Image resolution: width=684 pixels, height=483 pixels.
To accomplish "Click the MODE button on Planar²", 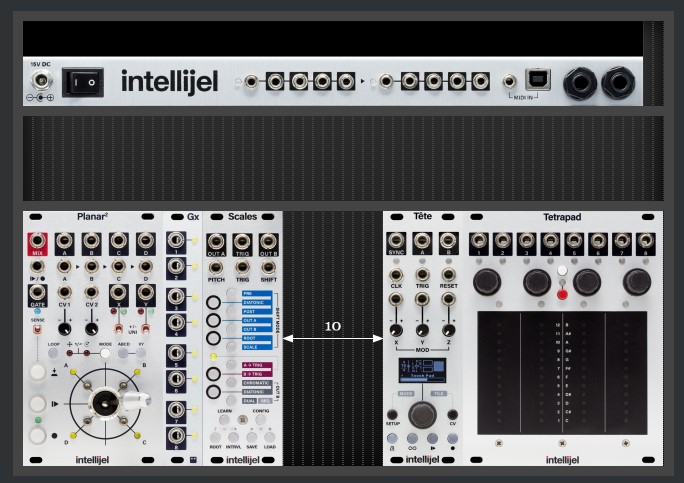I will point(105,353).
